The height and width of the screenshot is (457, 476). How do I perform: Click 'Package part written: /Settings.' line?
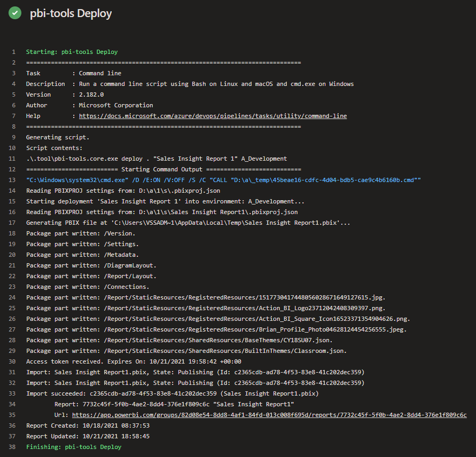click(83, 244)
